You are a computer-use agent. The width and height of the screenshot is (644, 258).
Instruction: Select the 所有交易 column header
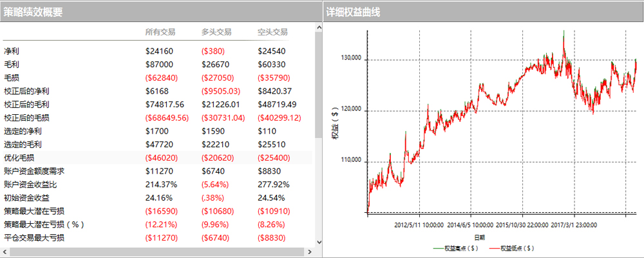[160, 32]
